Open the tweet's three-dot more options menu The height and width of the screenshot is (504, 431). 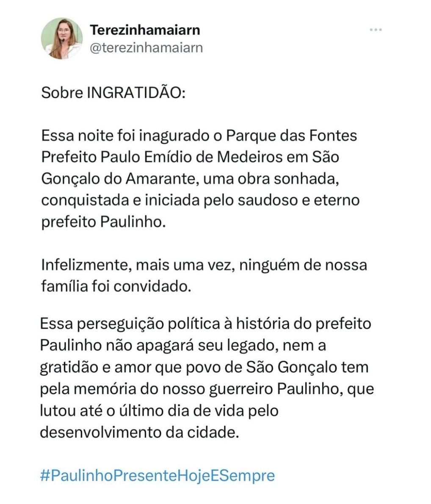376,30
